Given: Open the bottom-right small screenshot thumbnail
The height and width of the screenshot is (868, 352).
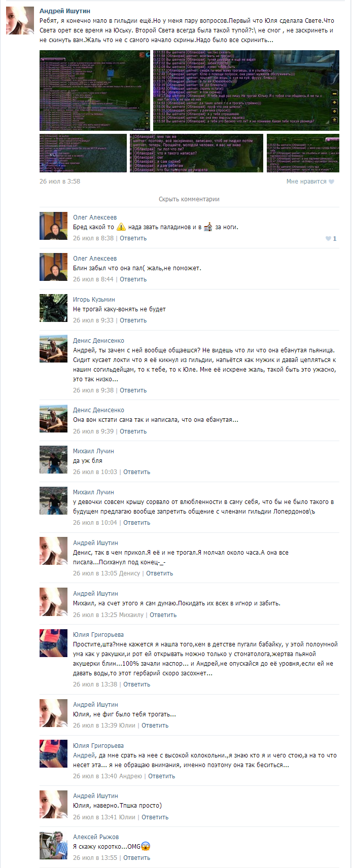Looking at the screenshot, I should (x=303, y=153).
